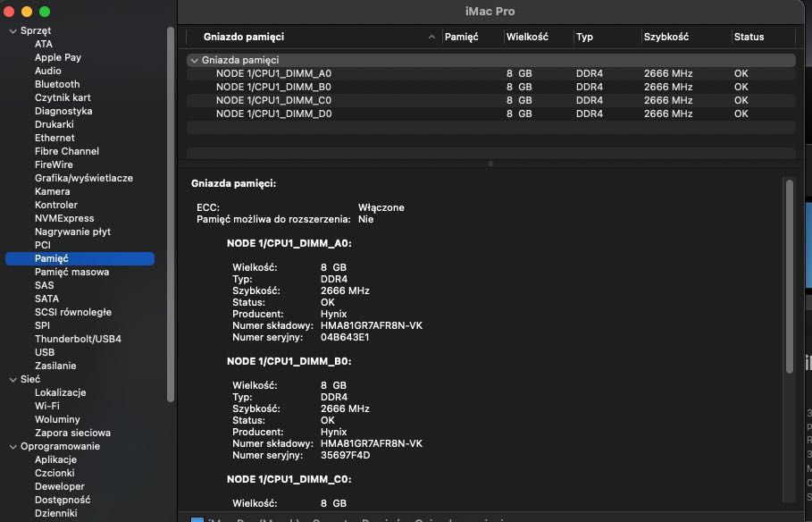Select SAS in the sidebar
This screenshot has height=522, width=812.
click(x=44, y=286)
